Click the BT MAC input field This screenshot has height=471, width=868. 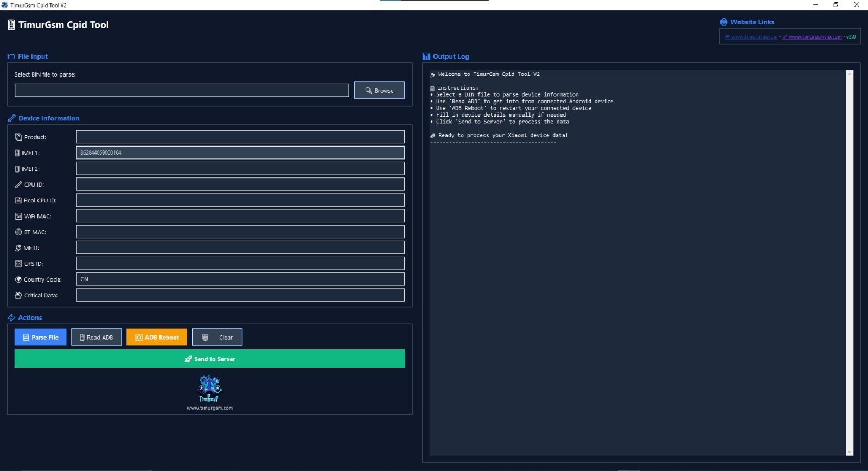click(240, 232)
